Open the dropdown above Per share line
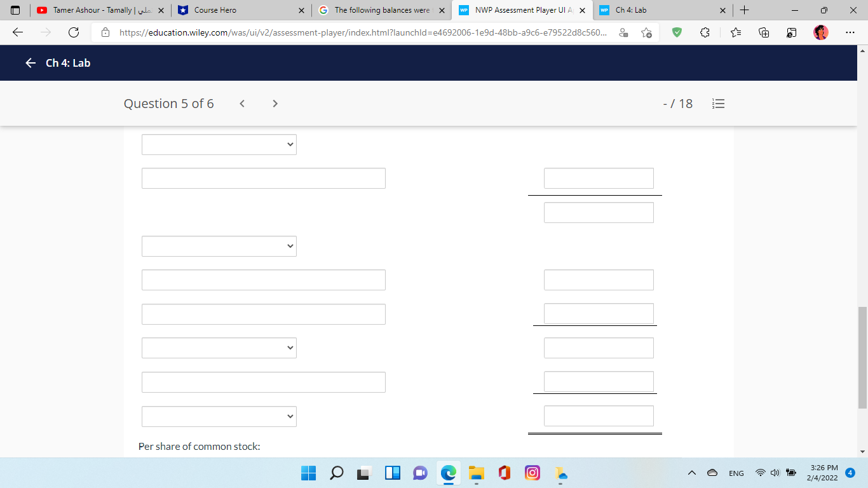 point(219,416)
